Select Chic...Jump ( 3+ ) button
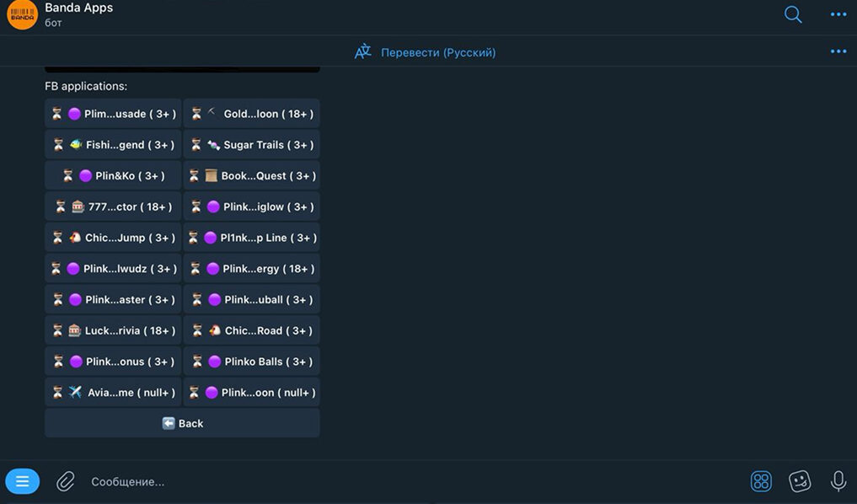The height and width of the screenshot is (504, 857). 113,238
